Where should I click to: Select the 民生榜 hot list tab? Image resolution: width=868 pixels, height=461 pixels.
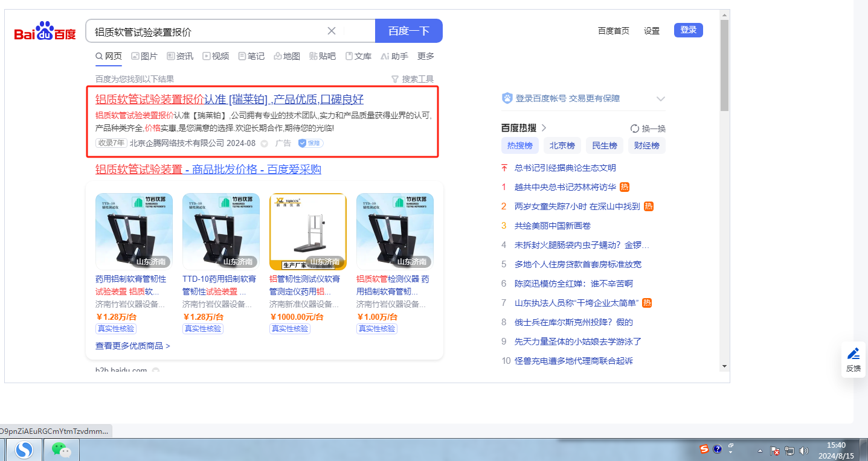tap(604, 145)
